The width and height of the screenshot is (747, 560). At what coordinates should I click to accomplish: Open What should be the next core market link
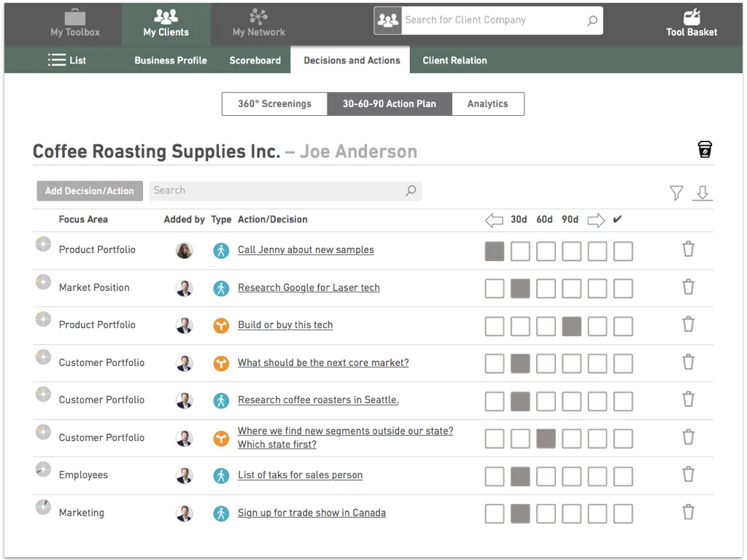click(x=323, y=363)
